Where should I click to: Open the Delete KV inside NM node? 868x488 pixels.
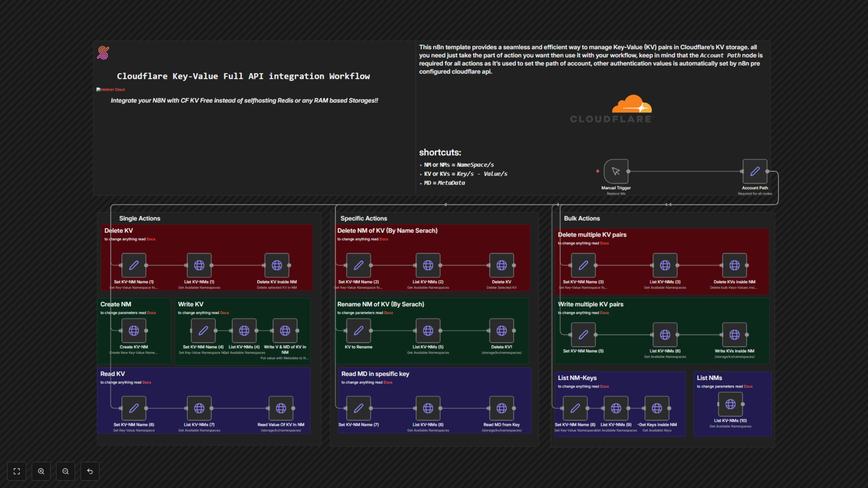point(277,265)
